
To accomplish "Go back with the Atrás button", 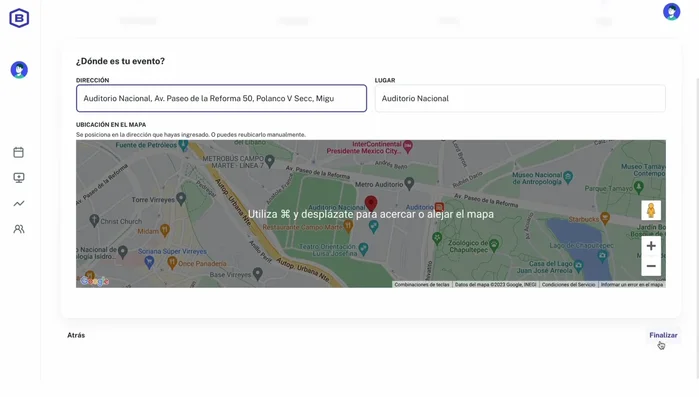I will pyautogui.click(x=76, y=335).
